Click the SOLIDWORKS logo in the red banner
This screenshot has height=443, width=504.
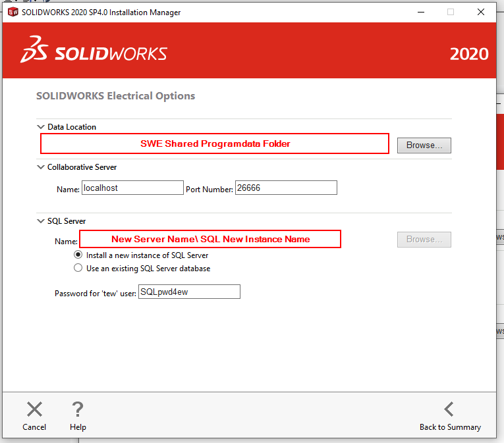(x=94, y=53)
